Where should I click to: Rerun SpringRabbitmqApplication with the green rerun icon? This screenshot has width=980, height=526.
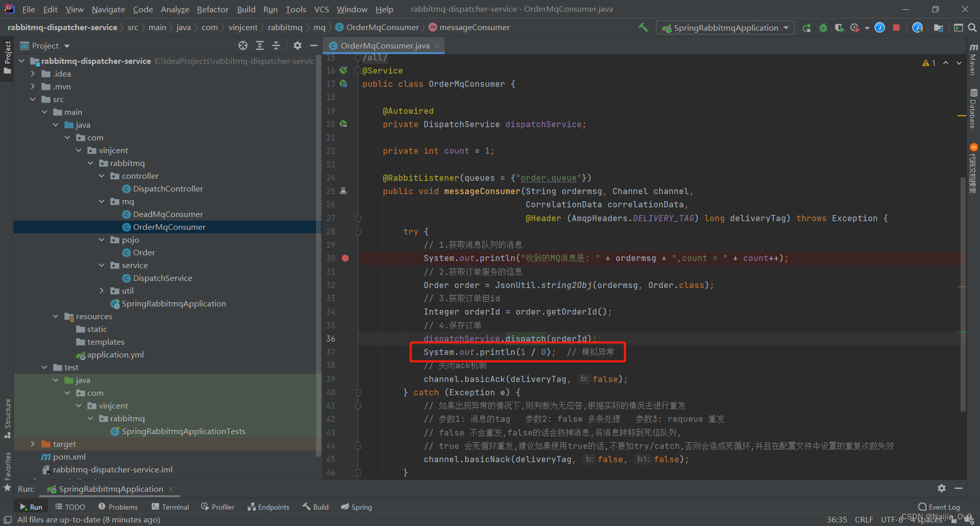click(806, 28)
